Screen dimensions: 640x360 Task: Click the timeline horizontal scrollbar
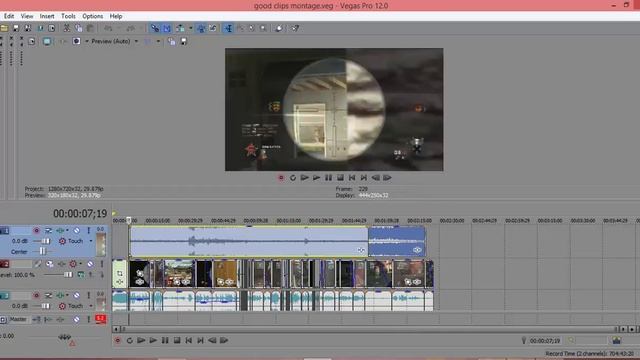[369, 329]
